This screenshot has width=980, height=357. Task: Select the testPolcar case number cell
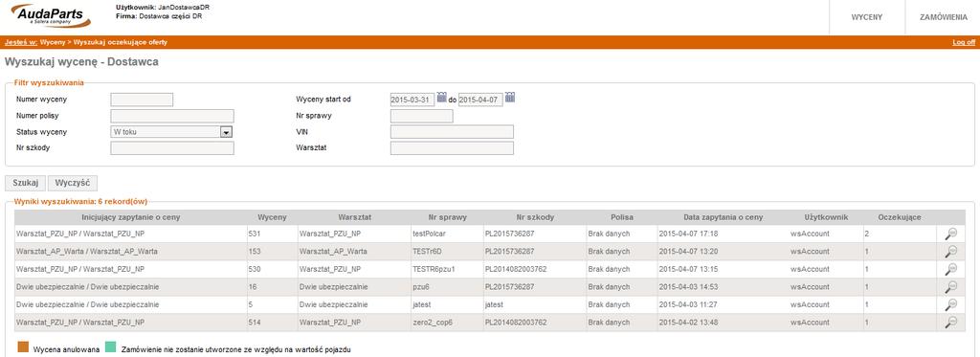pyautogui.click(x=447, y=234)
